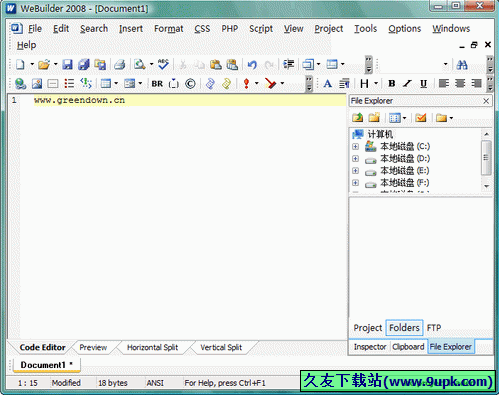The height and width of the screenshot is (395, 499).
Task: Click the Save All icon
Action: 84,64
